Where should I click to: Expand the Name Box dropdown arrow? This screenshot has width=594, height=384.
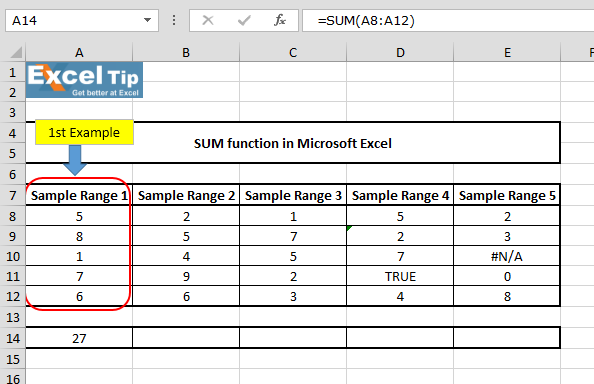[147, 20]
